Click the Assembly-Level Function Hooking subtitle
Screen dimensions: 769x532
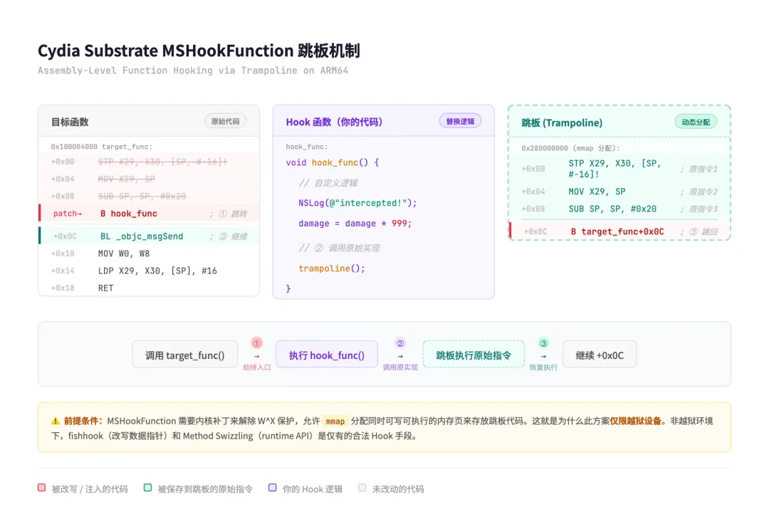coord(193,71)
